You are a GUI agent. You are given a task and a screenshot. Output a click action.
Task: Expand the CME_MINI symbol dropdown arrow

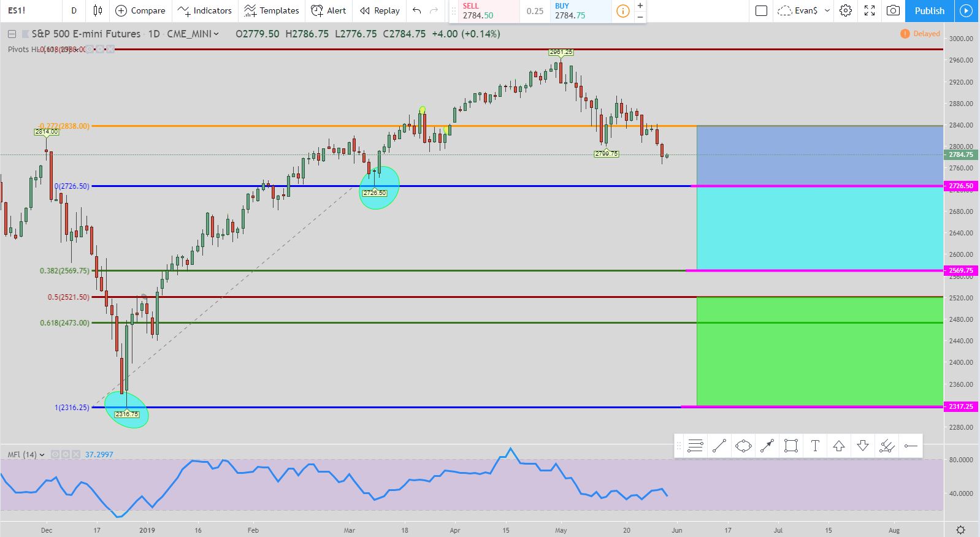coord(216,34)
